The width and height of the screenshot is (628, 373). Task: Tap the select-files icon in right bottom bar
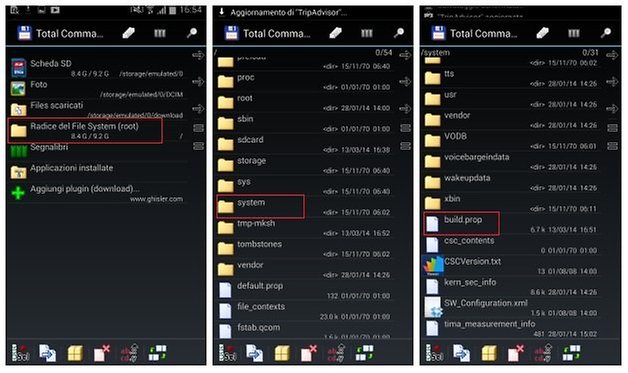(x=434, y=353)
